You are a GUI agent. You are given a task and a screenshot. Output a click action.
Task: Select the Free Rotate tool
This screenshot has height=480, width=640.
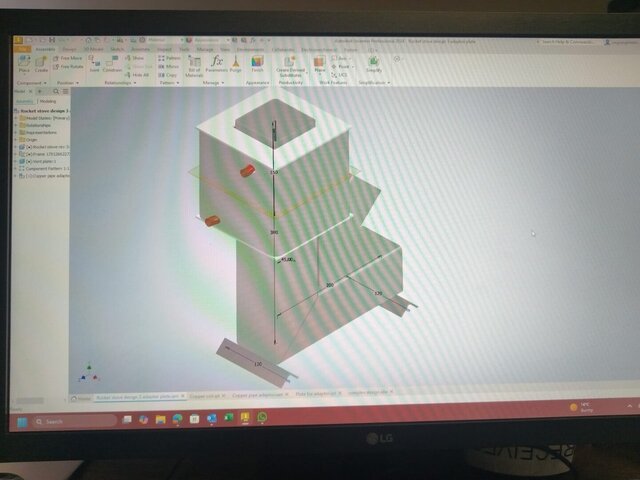pos(68,67)
